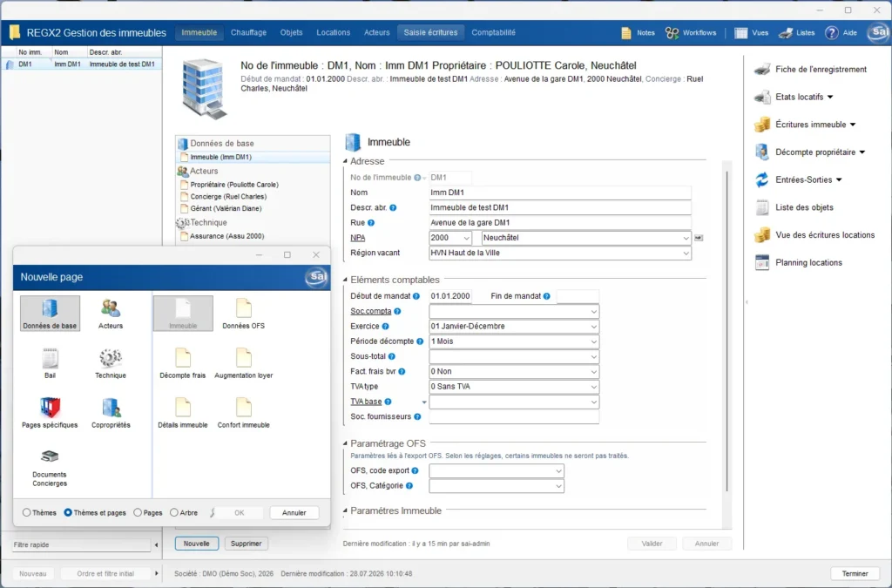Open the TVA type dropdown
The width and height of the screenshot is (892, 588).
click(x=593, y=387)
